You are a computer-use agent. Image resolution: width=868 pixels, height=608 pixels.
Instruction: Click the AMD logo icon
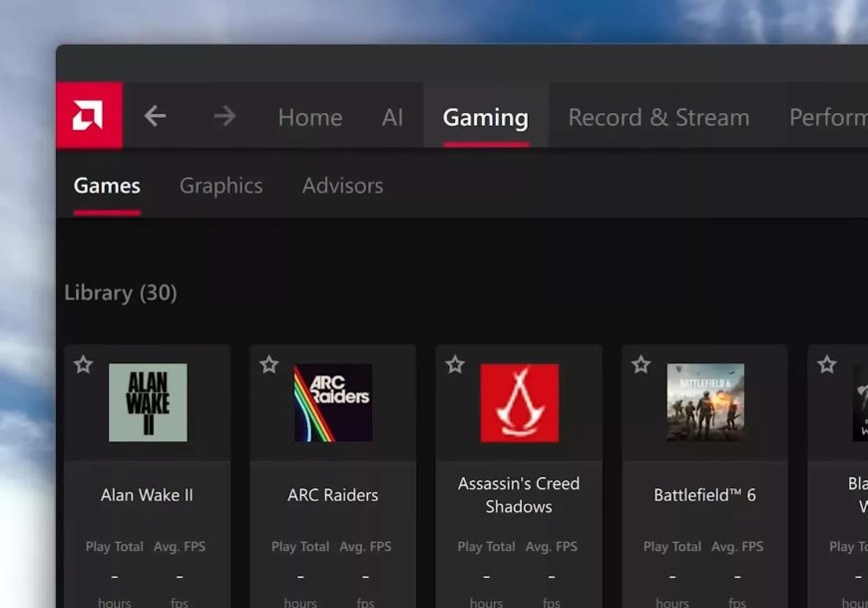[89, 115]
